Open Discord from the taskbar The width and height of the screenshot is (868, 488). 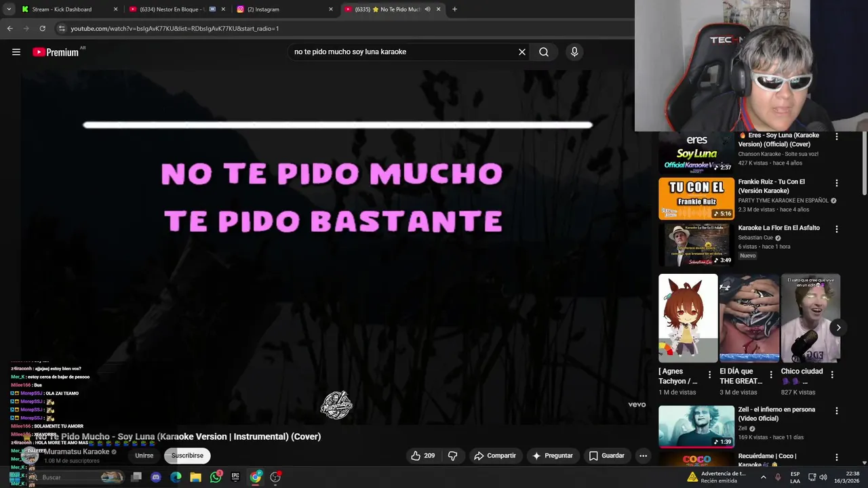point(156,477)
